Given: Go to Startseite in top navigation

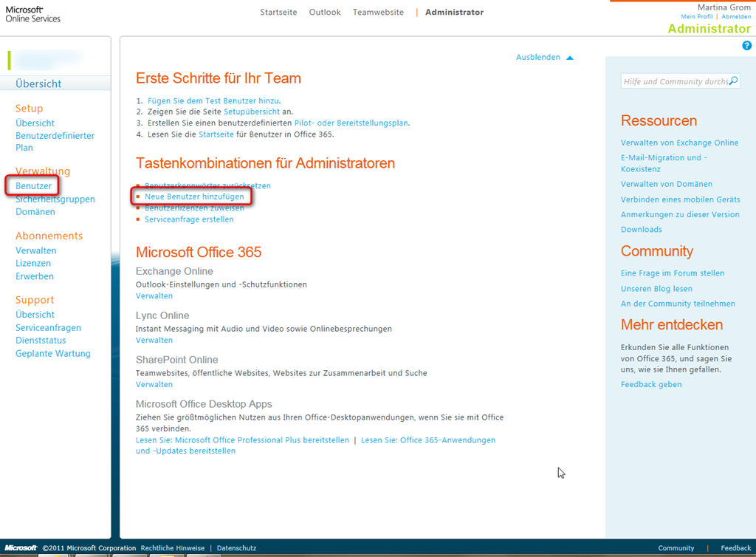Looking at the screenshot, I should (x=279, y=13).
